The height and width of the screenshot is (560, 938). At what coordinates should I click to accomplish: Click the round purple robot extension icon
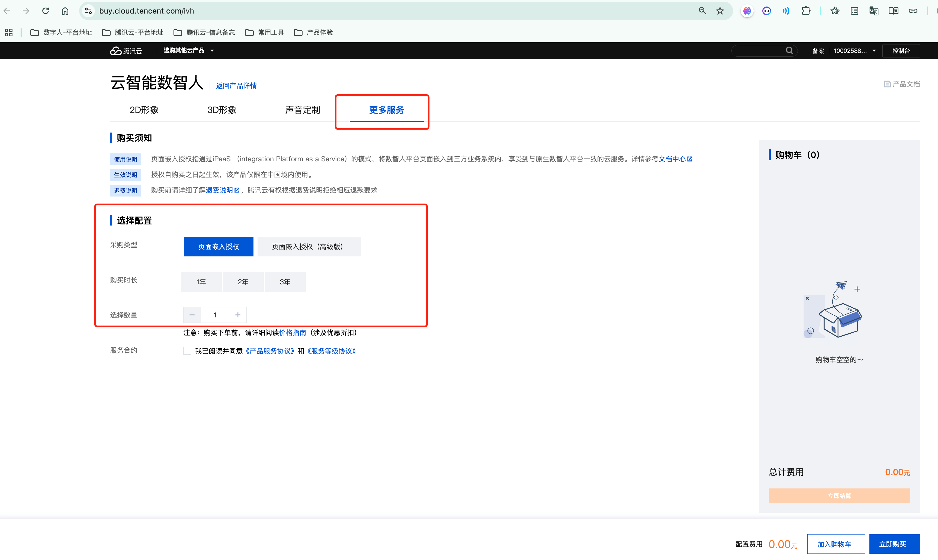click(x=766, y=11)
